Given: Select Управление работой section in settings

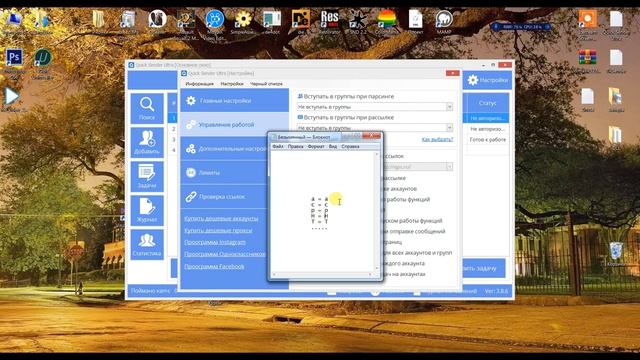Looking at the screenshot, I should pos(235,124).
